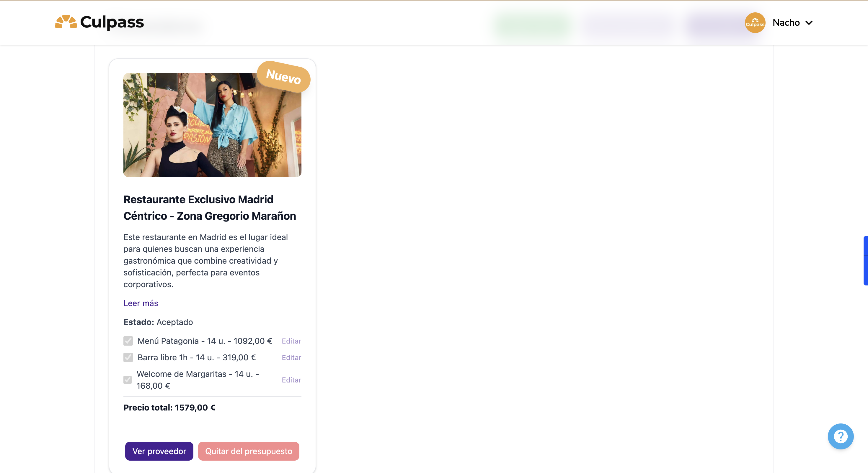Viewport: 868px width, 473px height.
Task: Toggle the Welcome de Margaritas checkbox
Action: 127,380
